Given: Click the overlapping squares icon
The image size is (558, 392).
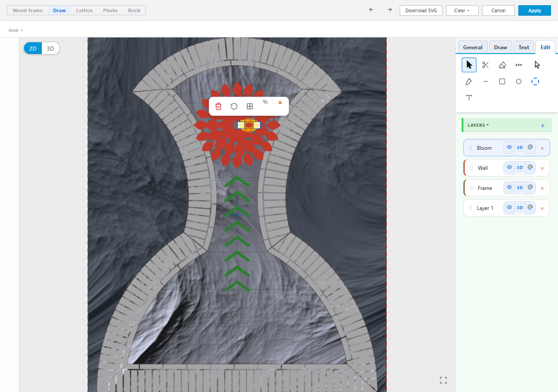Looking at the screenshot, I should pyautogui.click(x=265, y=102).
